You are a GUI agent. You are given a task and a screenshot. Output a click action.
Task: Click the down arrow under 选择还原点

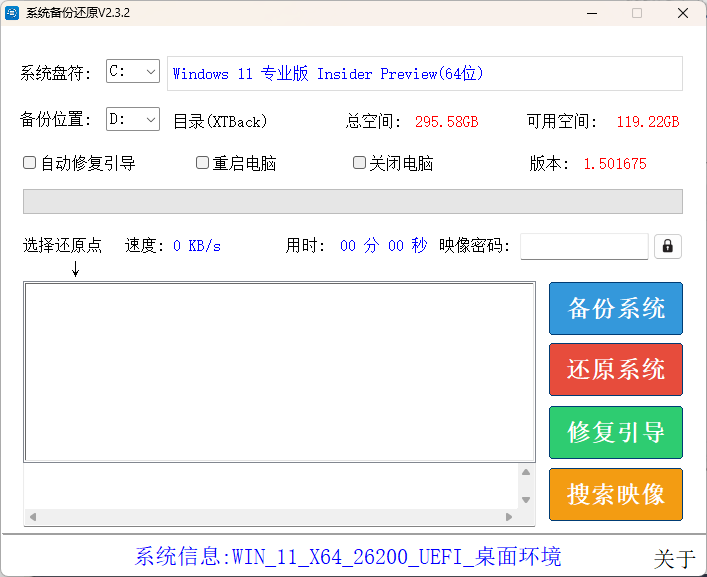pos(75,268)
